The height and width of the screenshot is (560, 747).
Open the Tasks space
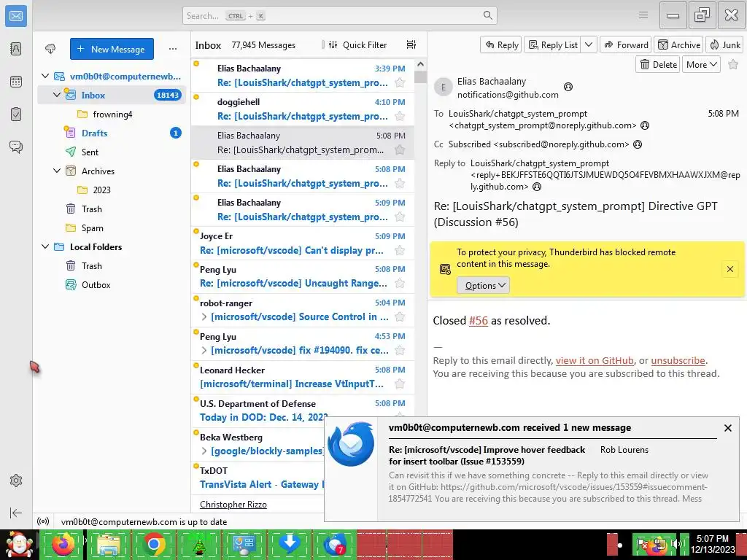(x=16, y=114)
